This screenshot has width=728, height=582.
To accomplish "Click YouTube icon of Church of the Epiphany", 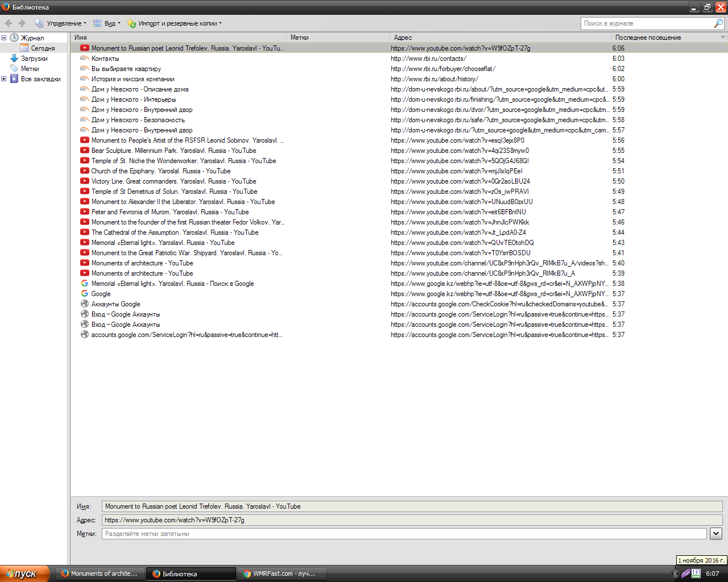I will (85, 171).
